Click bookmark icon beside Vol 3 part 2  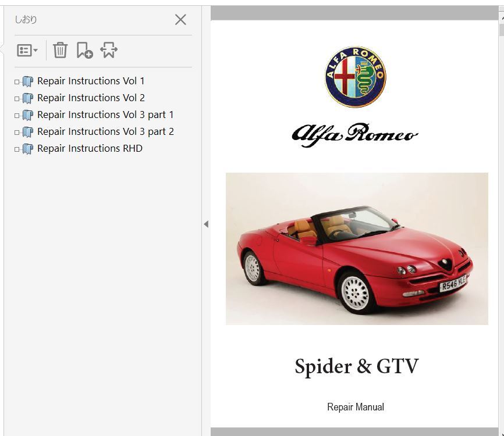coord(28,133)
